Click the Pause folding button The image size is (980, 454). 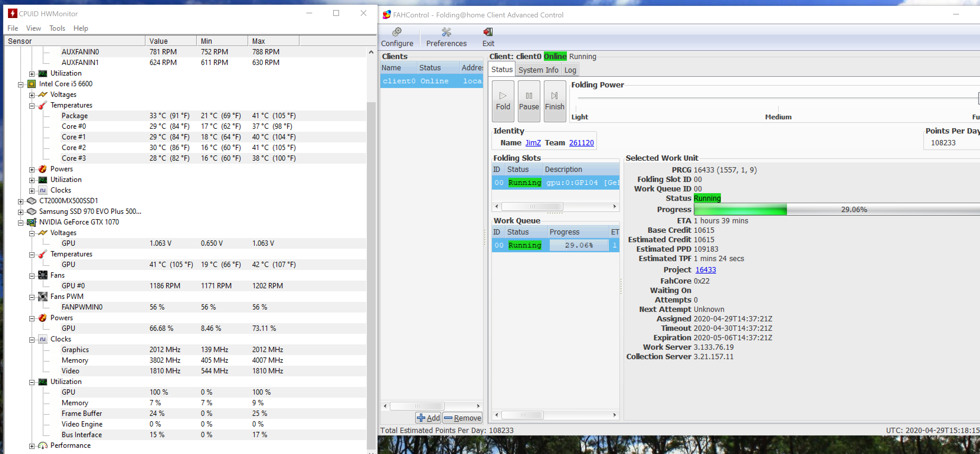[x=529, y=101]
